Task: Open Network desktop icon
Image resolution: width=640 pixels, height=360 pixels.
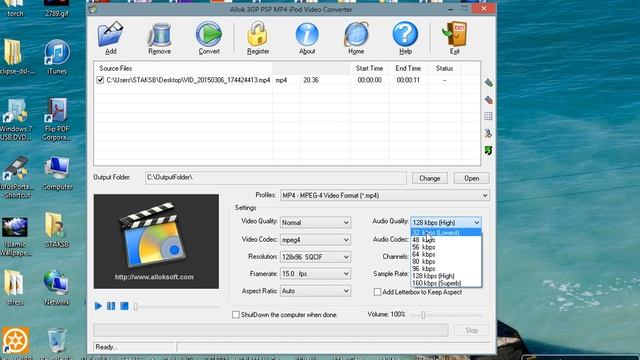Action: pyautogui.click(x=56, y=287)
